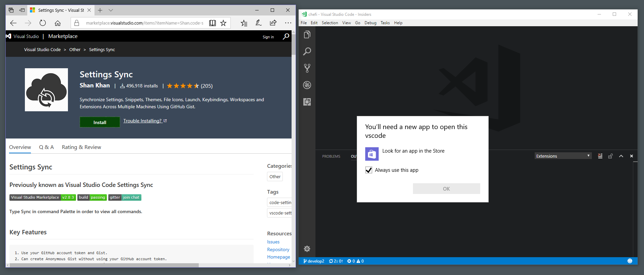Open Edge settings and more menu
The image size is (644, 275).
point(288,23)
